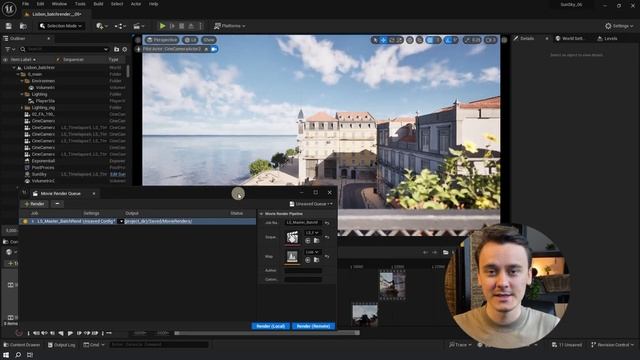640x360 pixels.
Task: Open the Edit menu
Action: (x=40, y=4)
